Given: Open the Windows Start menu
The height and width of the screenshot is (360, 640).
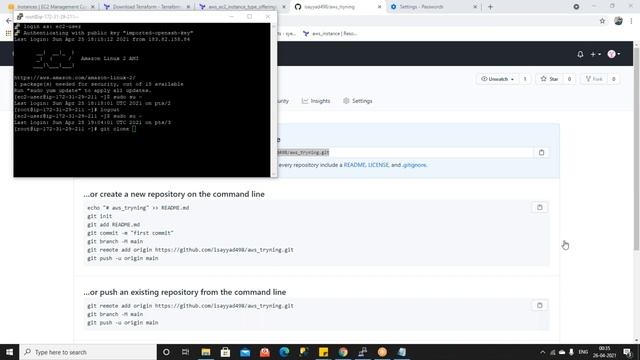Looking at the screenshot, I should click(9, 352).
